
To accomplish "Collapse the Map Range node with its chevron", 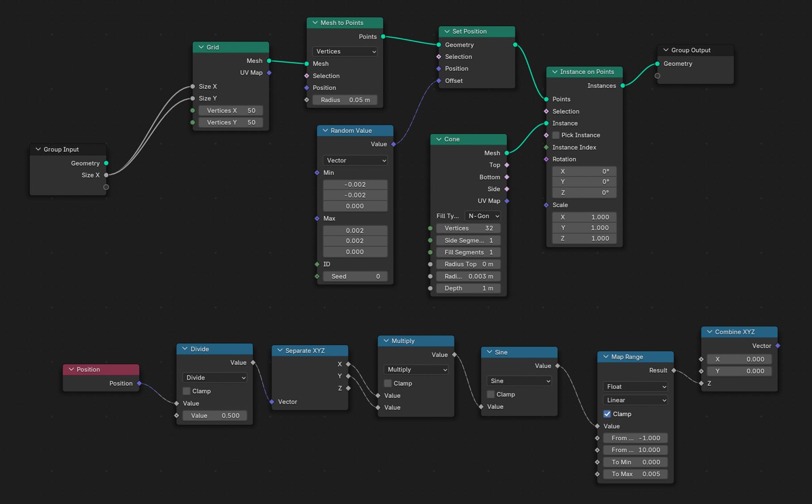I will (605, 357).
